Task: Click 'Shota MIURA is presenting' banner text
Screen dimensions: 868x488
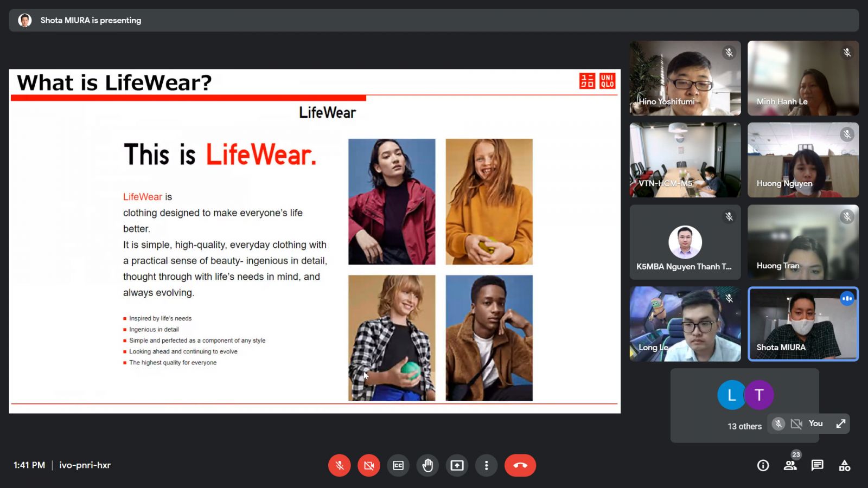Action: 91,20
